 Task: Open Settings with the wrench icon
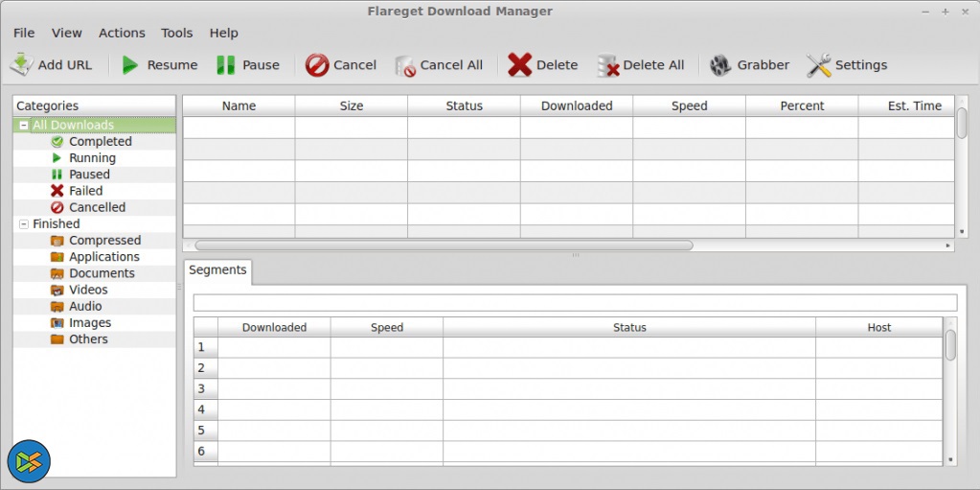tap(818, 65)
